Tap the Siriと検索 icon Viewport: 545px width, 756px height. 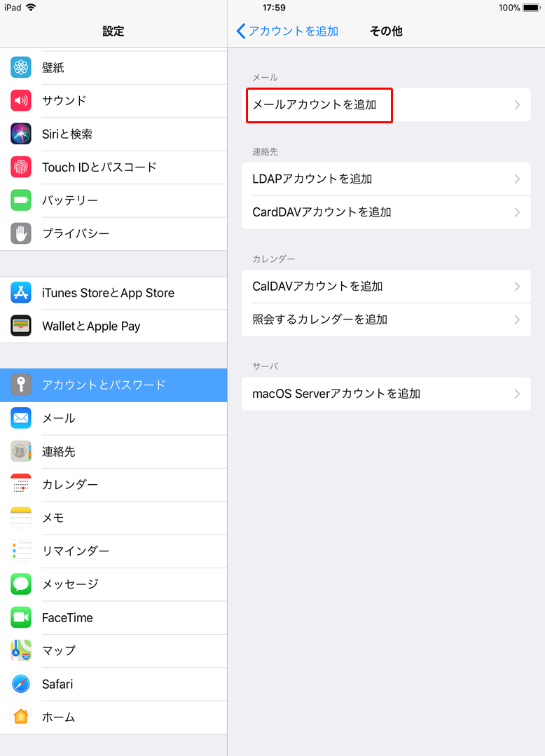pyautogui.click(x=21, y=134)
